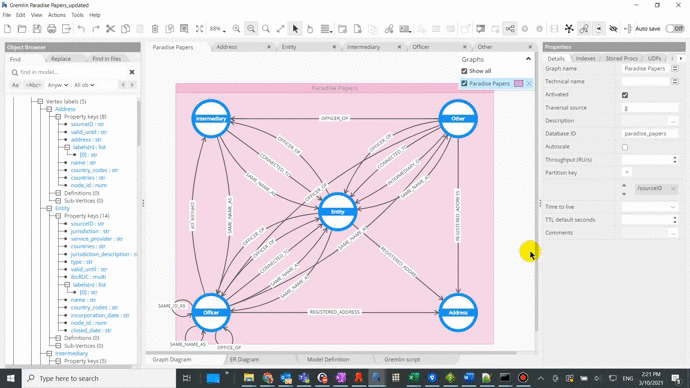
Task: Select the hand pan tool
Action: [x=310, y=29]
